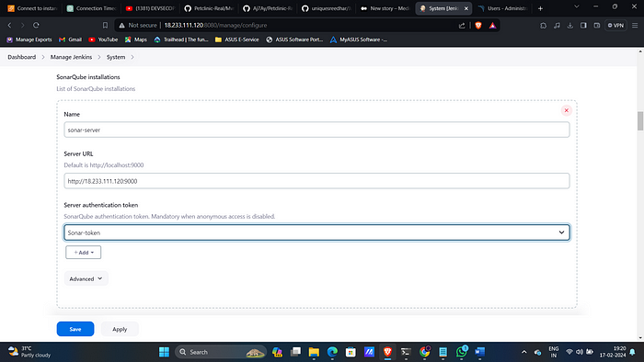Click the browser back arrow
The height and width of the screenshot is (362, 644).
coord(9,25)
